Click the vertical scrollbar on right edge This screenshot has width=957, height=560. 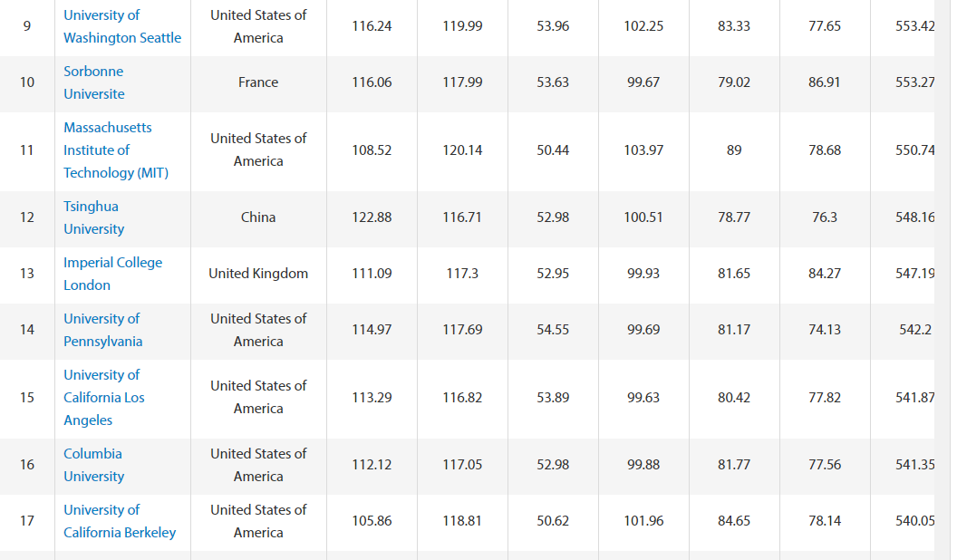point(942,280)
